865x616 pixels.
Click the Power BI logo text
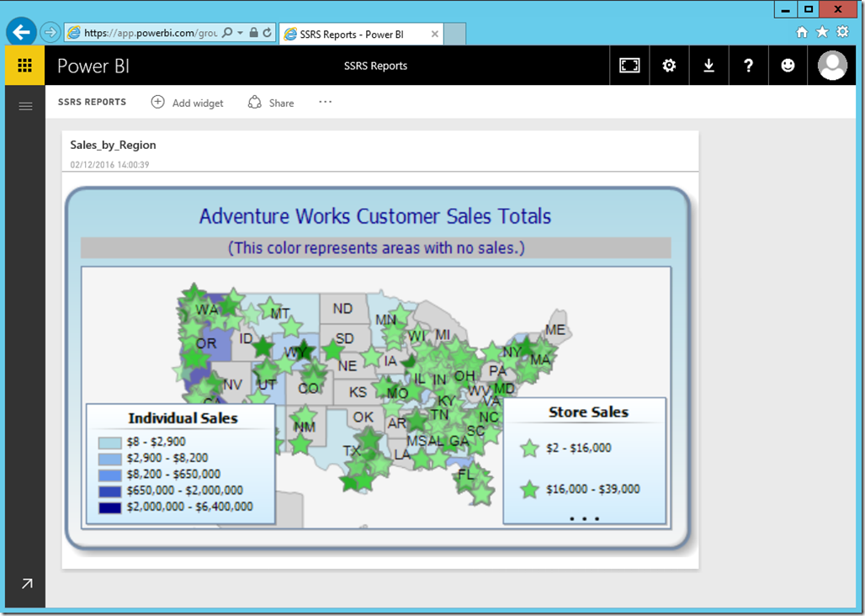[x=93, y=66]
